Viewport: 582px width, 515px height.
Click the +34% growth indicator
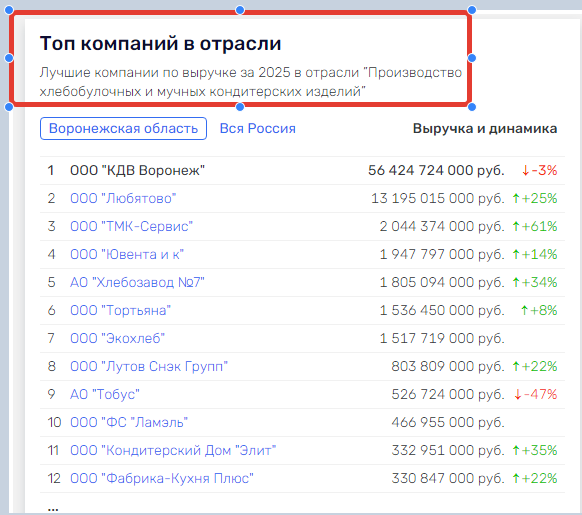pyautogui.click(x=535, y=282)
